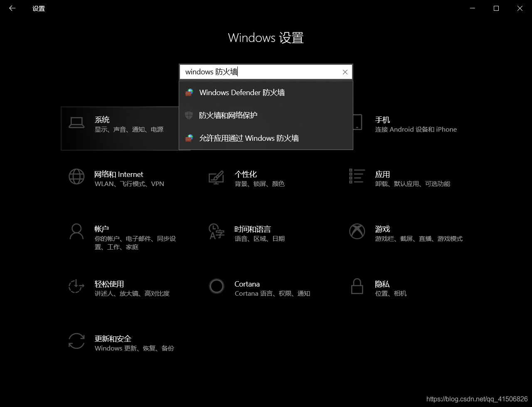This screenshot has height=407, width=532.
Task: Minimize the 设置 window
Action: coord(473,8)
